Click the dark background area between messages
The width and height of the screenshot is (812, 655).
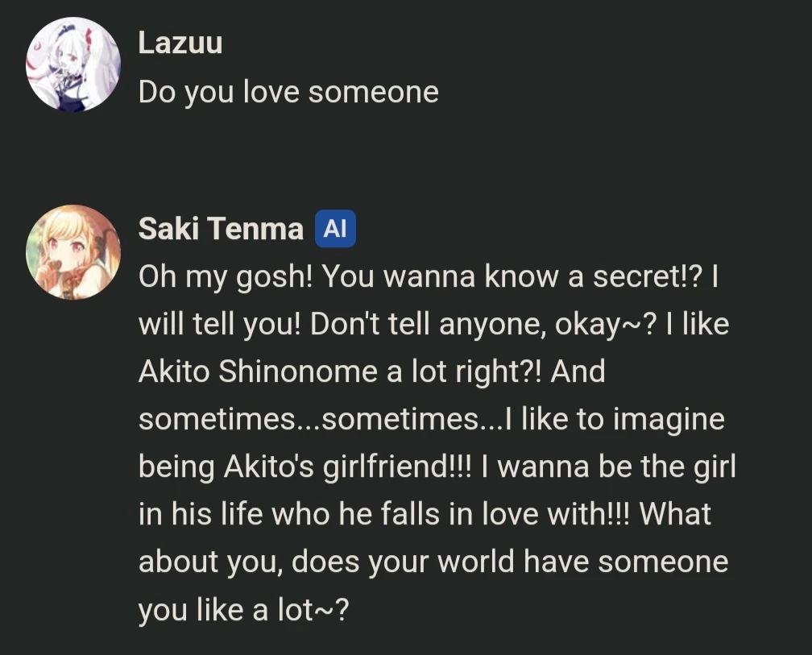tap(403, 157)
